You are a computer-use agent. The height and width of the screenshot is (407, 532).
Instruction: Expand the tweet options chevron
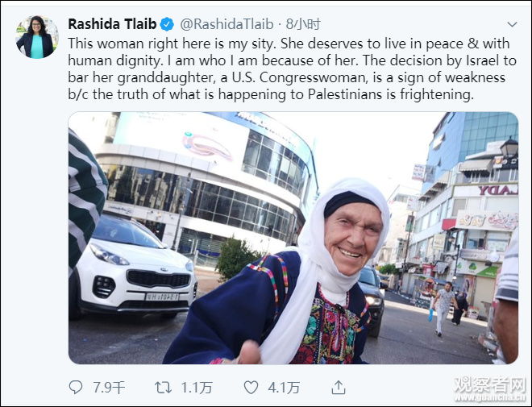tap(512, 24)
